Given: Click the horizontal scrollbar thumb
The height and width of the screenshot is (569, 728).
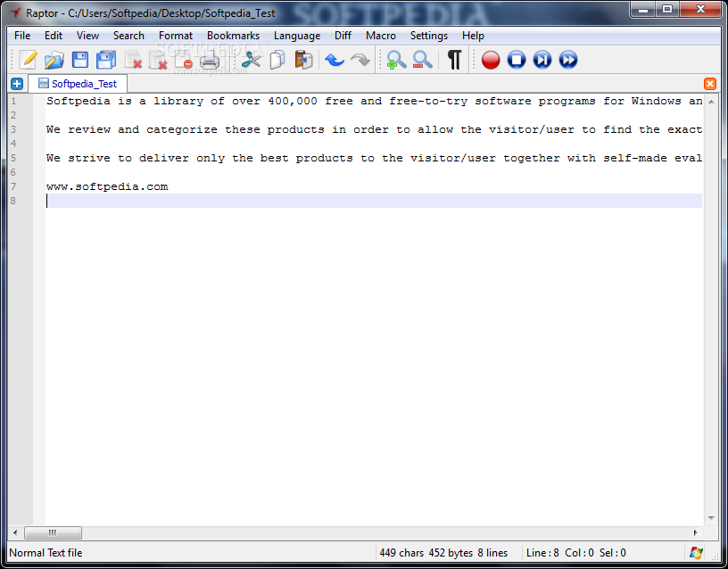Looking at the screenshot, I should (x=53, y=532).
